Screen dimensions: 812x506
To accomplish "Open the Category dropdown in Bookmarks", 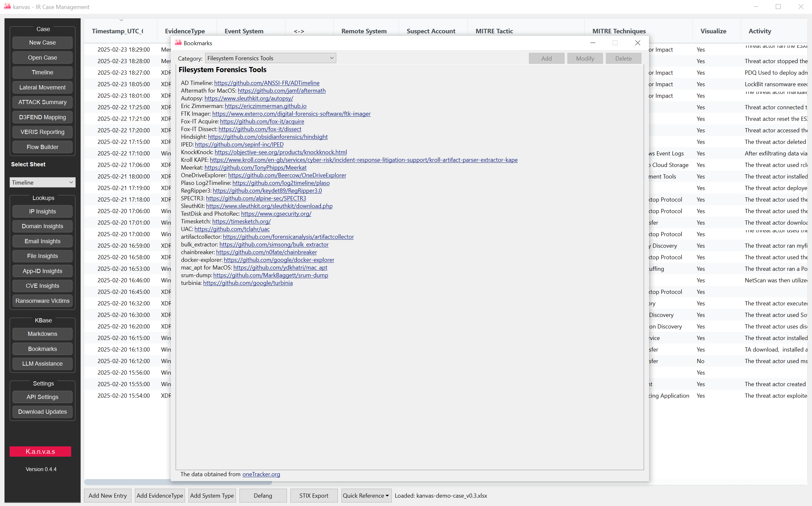I will coord(270,58).
